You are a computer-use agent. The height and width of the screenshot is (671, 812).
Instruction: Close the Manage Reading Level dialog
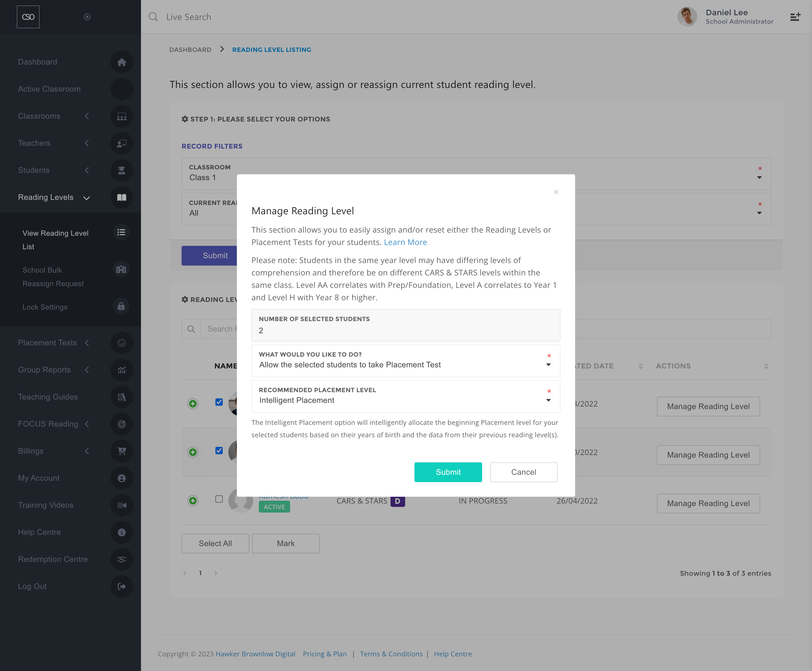tap(556, 192)
